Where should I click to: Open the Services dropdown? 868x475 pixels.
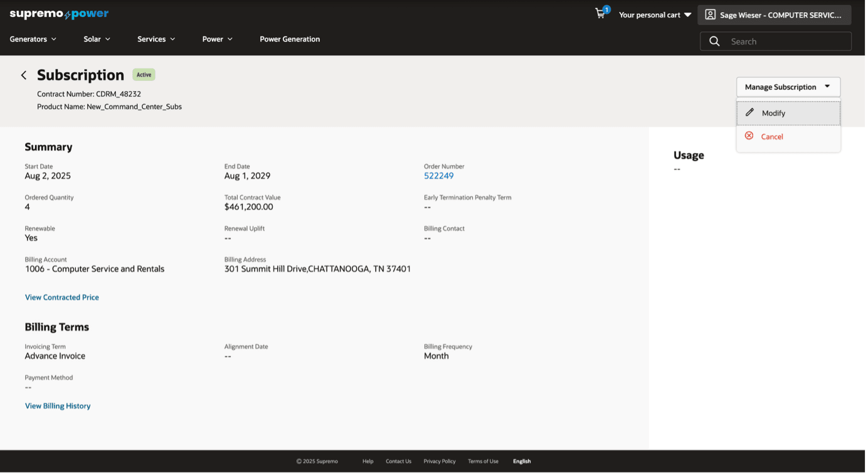[x=156, y=39]
